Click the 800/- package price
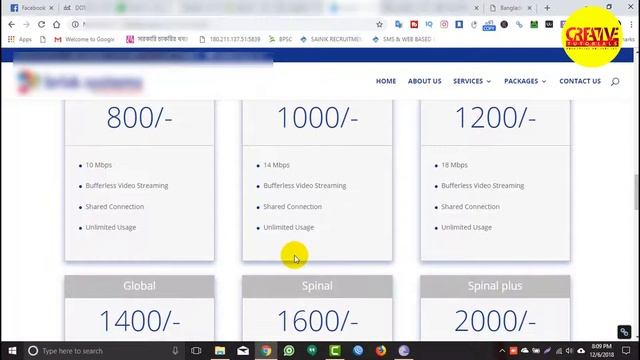 (140, 118)
